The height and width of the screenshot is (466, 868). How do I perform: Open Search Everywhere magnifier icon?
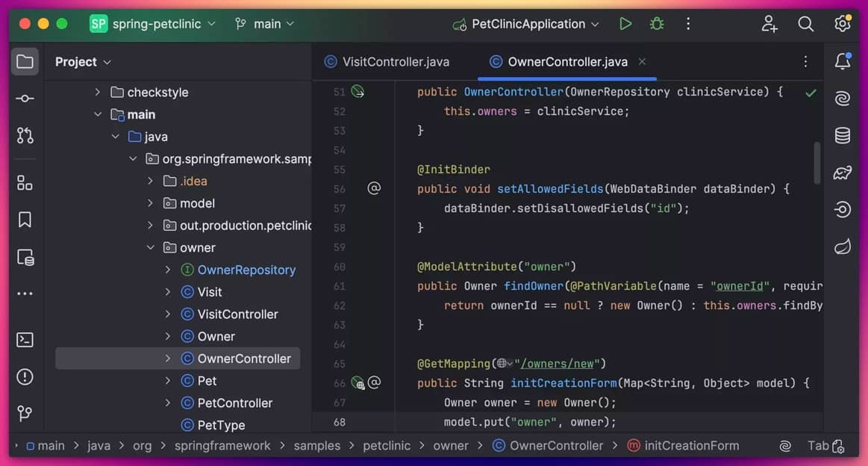click(x=805, y=24)
